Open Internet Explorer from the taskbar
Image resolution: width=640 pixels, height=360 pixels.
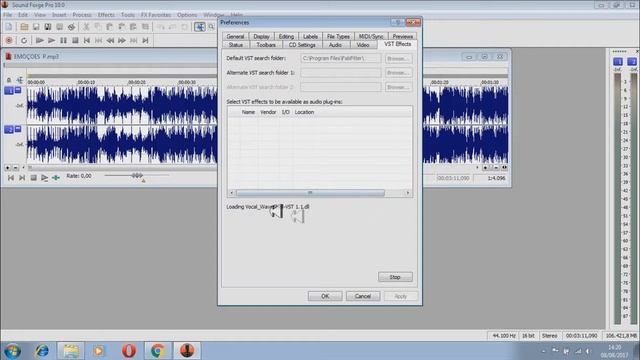coord(42,351)
